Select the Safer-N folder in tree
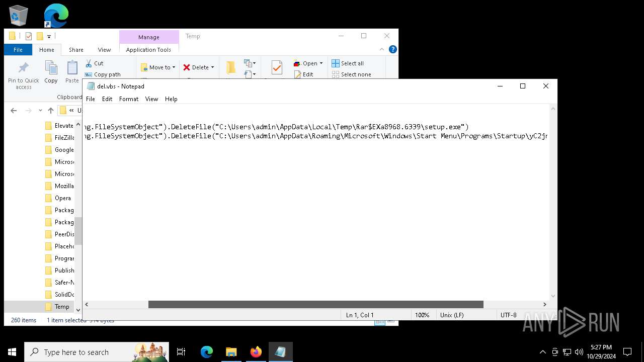644x362 pixels. click(x=59, y=283)
